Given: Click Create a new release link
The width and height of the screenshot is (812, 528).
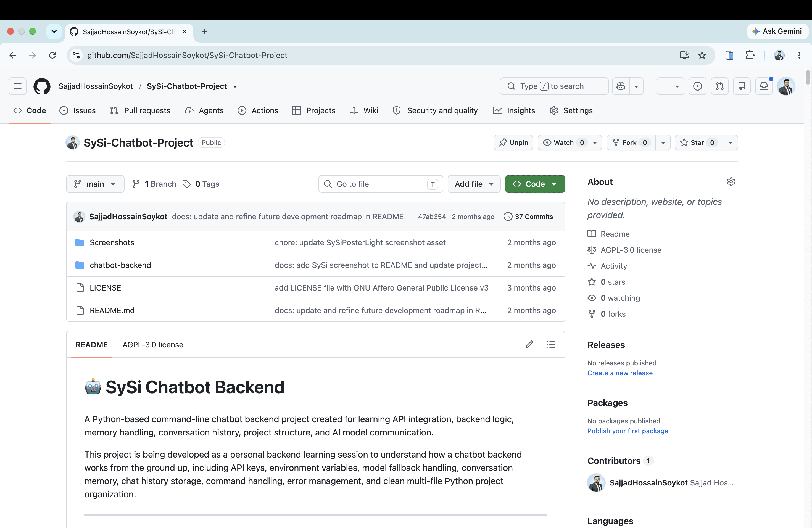Looking at the screenshot, I should pos(620,373).
